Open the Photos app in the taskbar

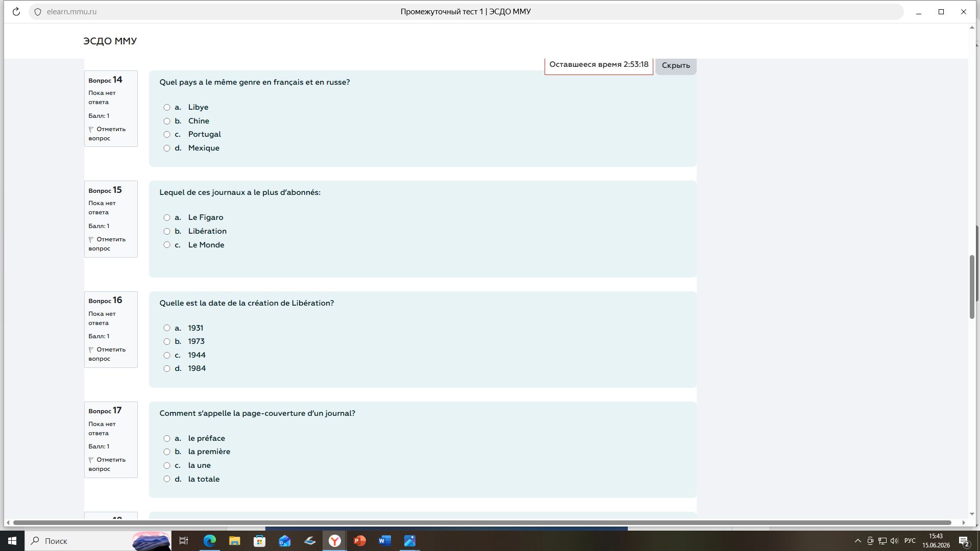point(410,541)
